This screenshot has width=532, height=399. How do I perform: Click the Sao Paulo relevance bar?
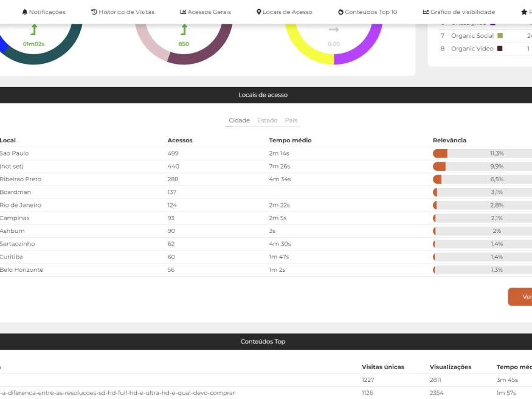(x=482, y=153)
